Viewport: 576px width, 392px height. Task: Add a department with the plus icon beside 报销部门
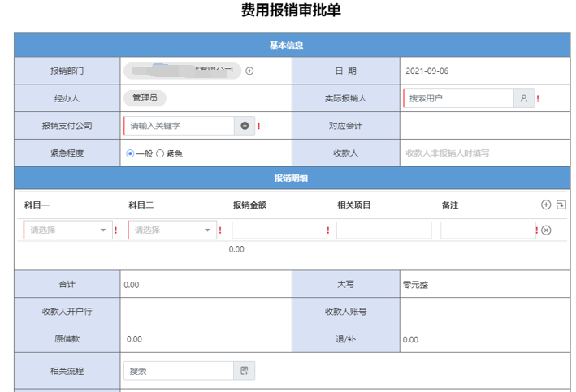(249, 71)
